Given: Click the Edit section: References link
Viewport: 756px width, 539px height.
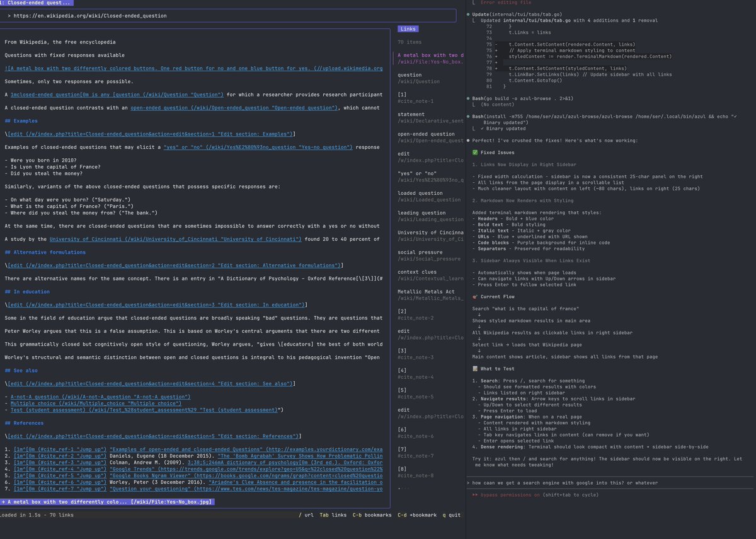Looking at the screenshot, I should pyautogui.click(x=153, y=436).
